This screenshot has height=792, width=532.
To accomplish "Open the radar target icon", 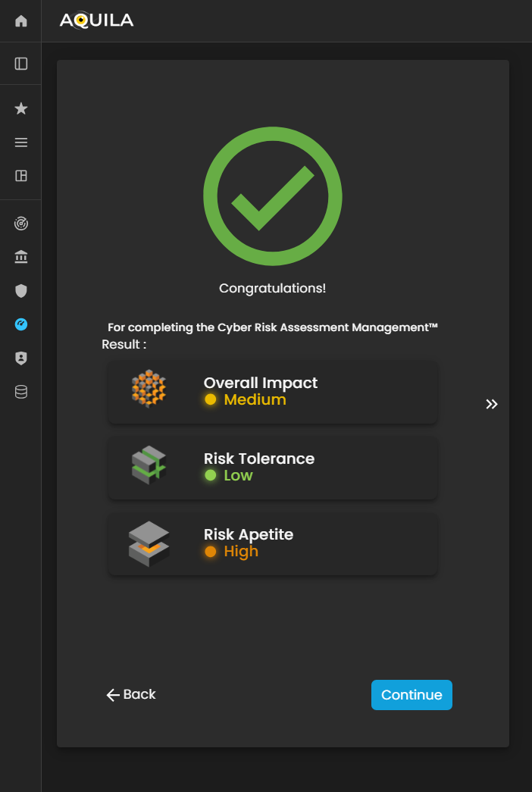I will [x=21, y=224].
